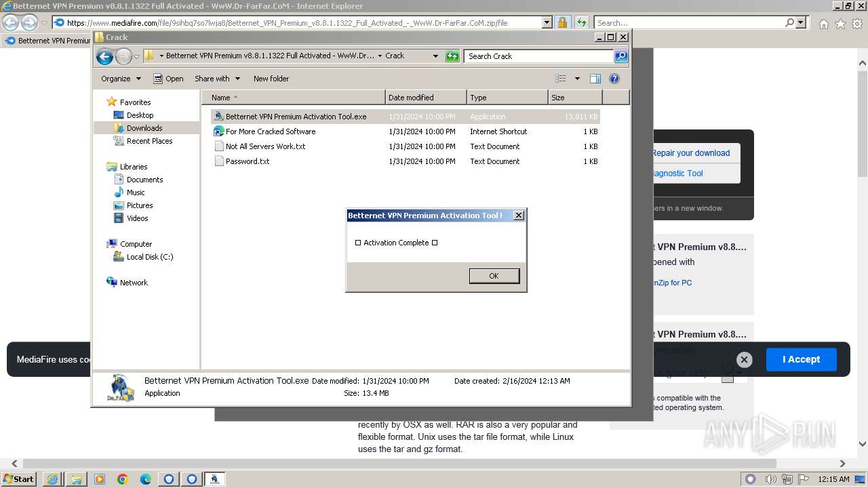
Task: Click Internet Explorer forward button
Action: tap(29, 22)
